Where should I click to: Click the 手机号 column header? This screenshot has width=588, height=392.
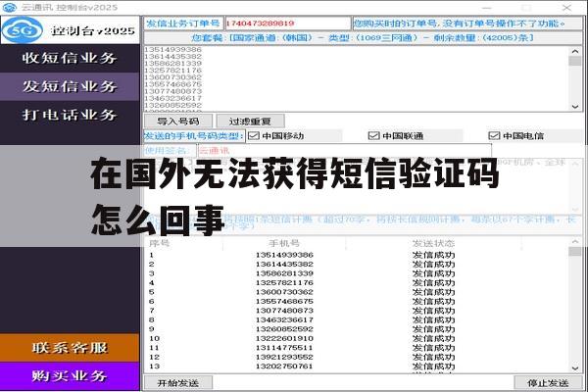coord(284,243)
